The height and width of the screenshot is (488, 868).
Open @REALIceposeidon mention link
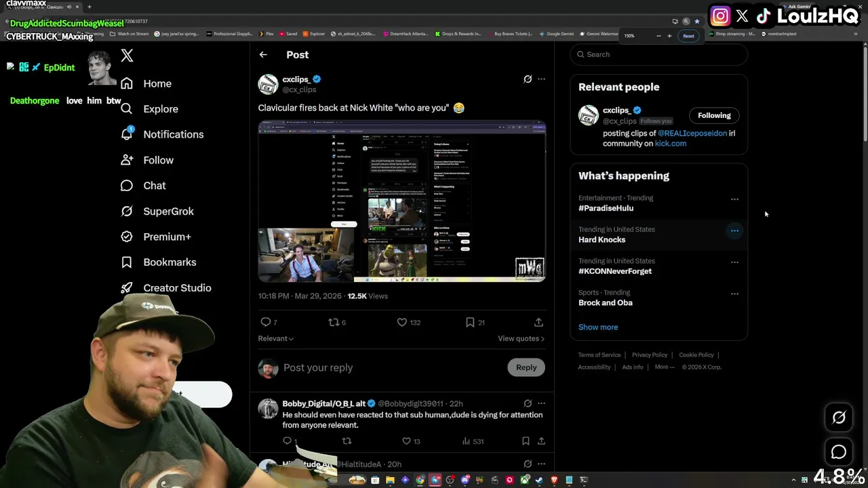point(692,134)
